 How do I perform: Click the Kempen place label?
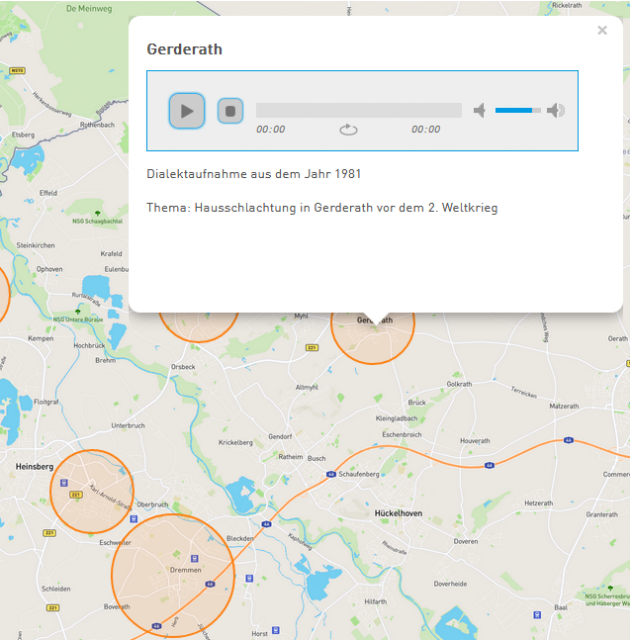click(40, 338)
